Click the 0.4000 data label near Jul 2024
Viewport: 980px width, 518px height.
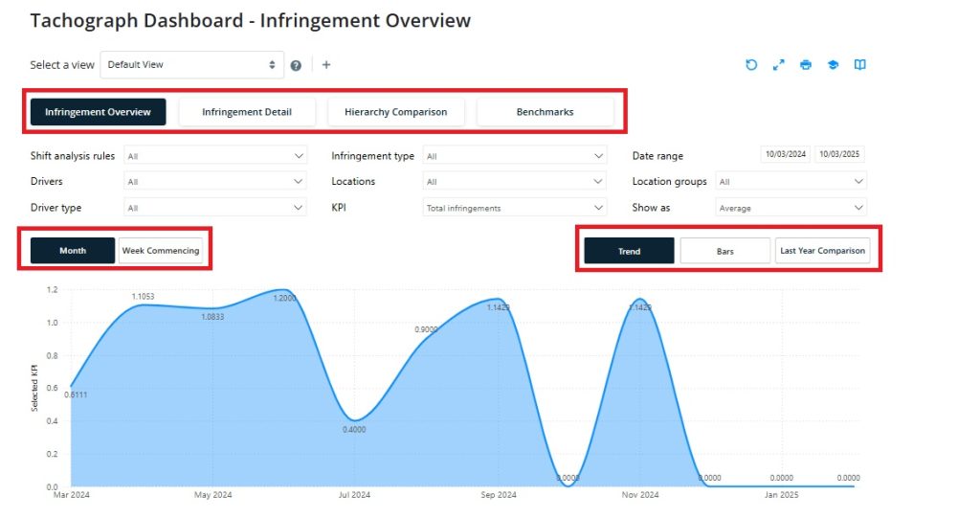pyautogui.click(x=354, y=430)
